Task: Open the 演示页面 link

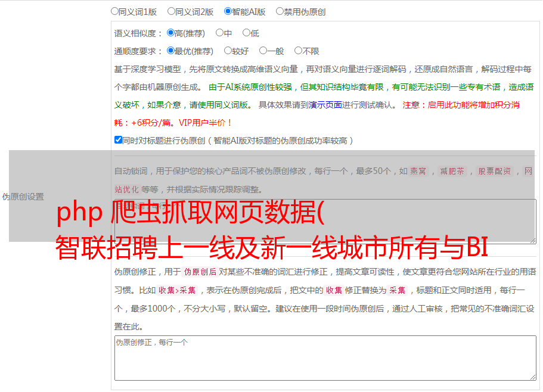Action: [325, 105]
